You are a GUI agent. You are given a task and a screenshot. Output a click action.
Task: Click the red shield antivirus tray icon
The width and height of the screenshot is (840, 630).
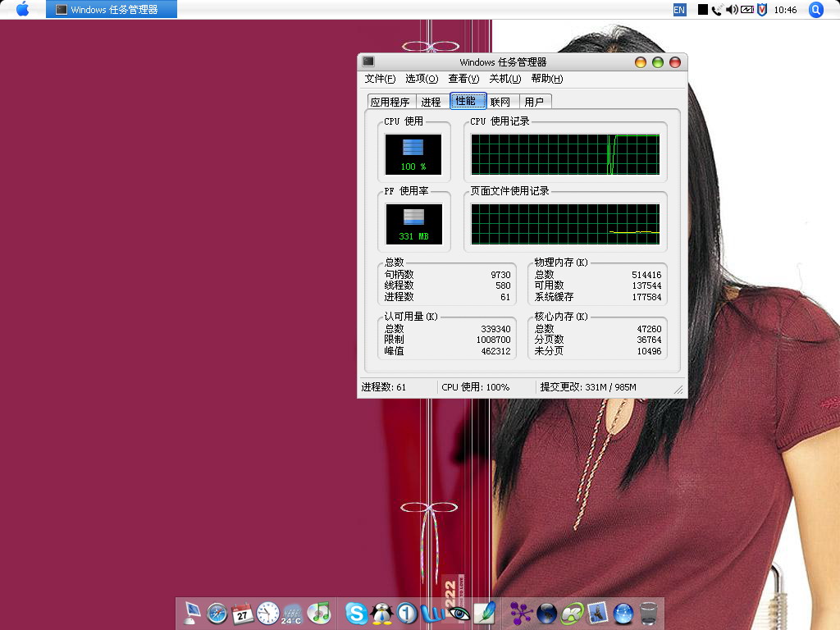761,10
